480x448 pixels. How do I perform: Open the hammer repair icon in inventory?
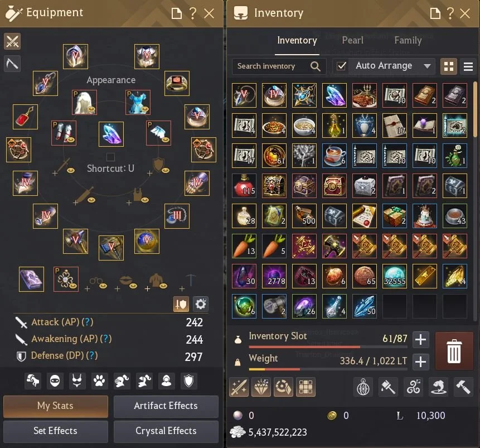463,387
